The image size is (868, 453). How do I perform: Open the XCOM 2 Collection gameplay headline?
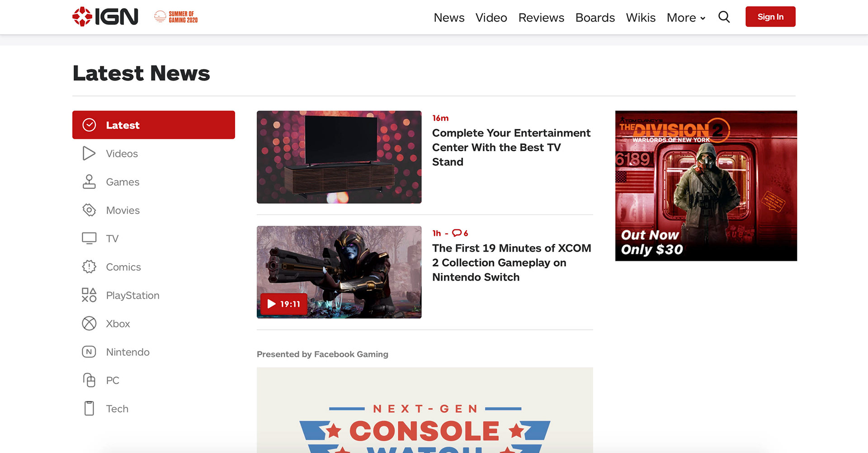pos(512,262)
